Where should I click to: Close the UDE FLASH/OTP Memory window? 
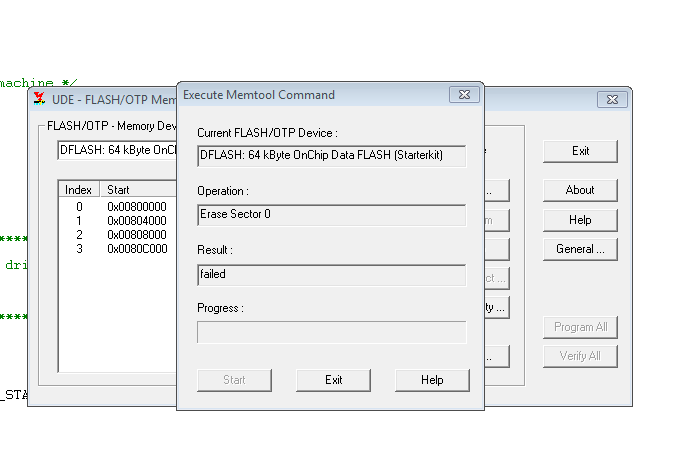click(612, 100)
